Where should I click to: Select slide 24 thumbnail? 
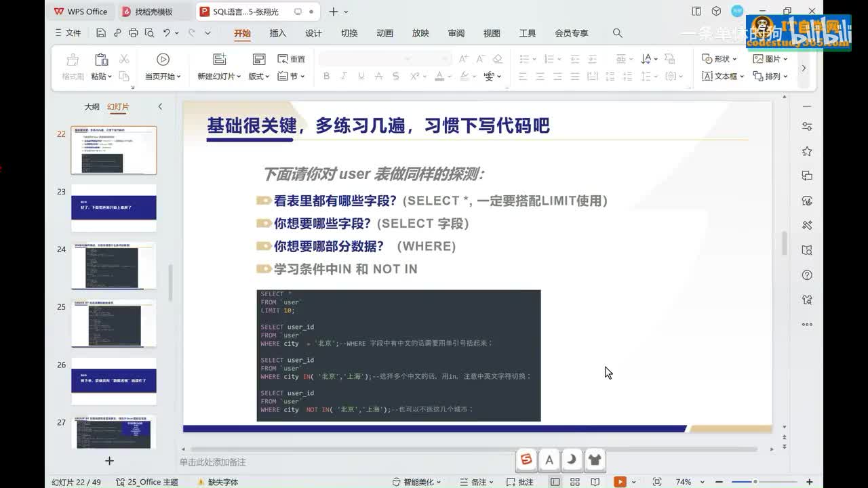[114, 266]
